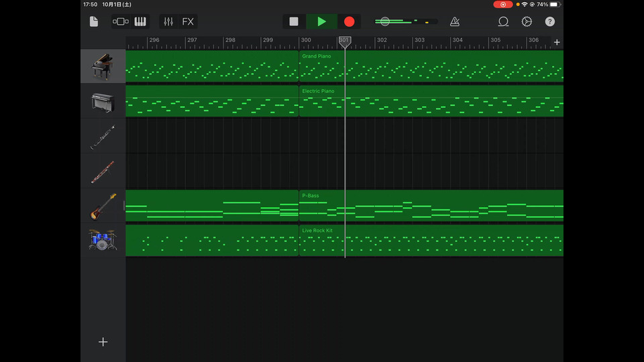Jump to bar 303 on the ruler
This screenshot has width=644, height=362.
(419, 40)
